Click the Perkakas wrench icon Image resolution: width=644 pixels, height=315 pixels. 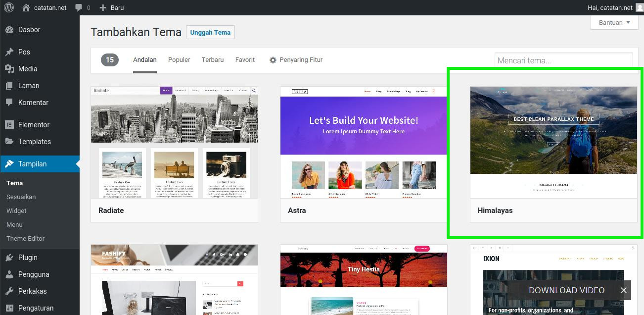[9, 291]
